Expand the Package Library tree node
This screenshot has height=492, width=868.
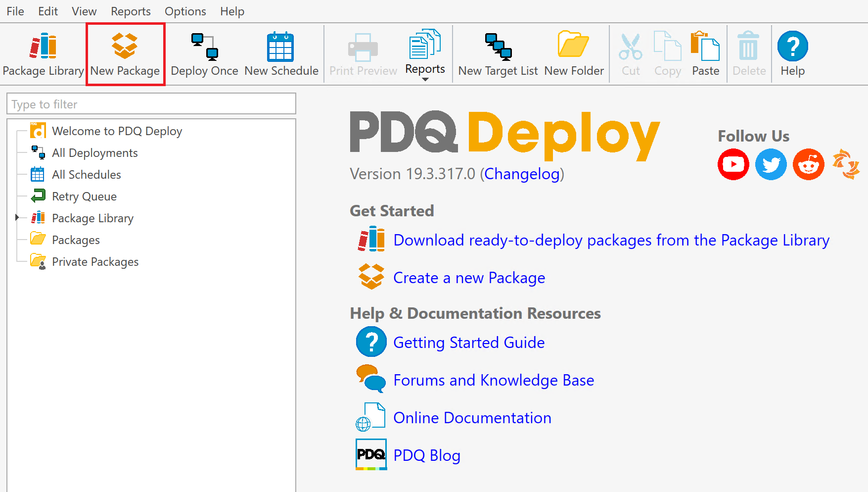(x=17, y=217)
